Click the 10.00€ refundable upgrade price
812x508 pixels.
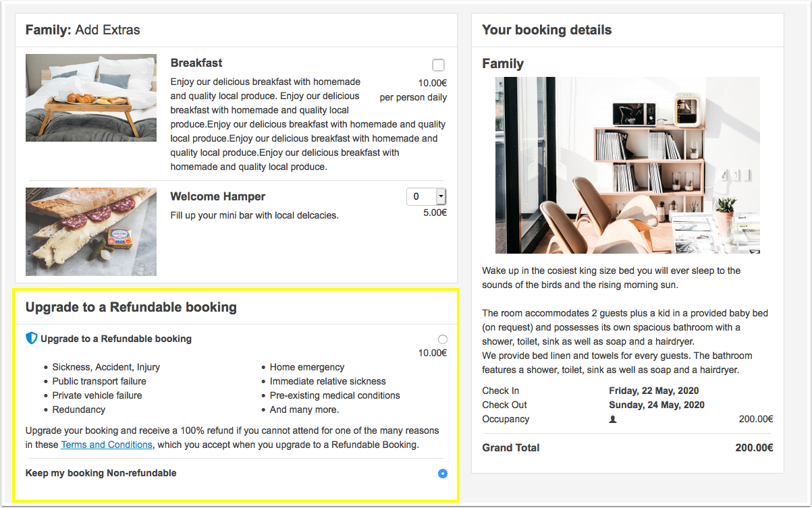click(x=433, y=353)
